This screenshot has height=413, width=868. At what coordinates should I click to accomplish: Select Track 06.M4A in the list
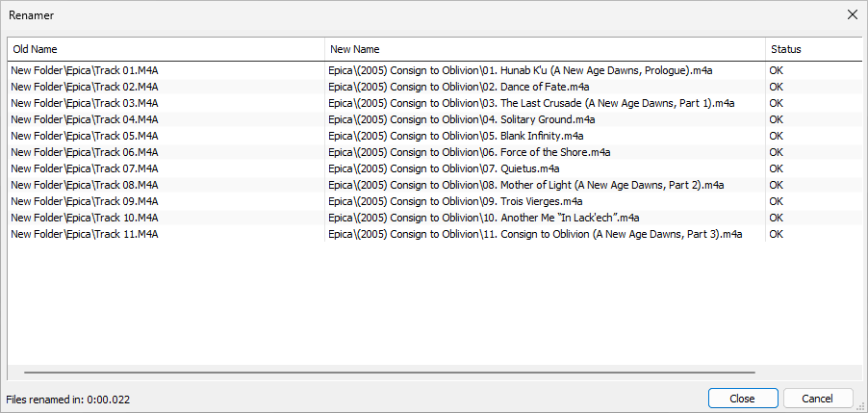tap(85, 152)
